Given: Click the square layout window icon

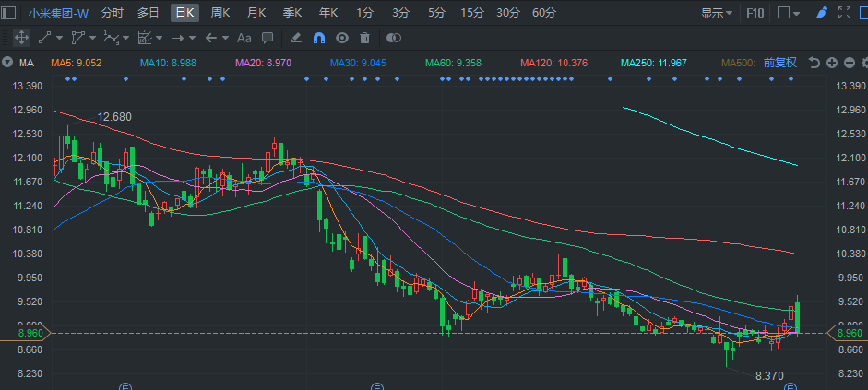Looking at the screenshot, I should coord(783,12).
